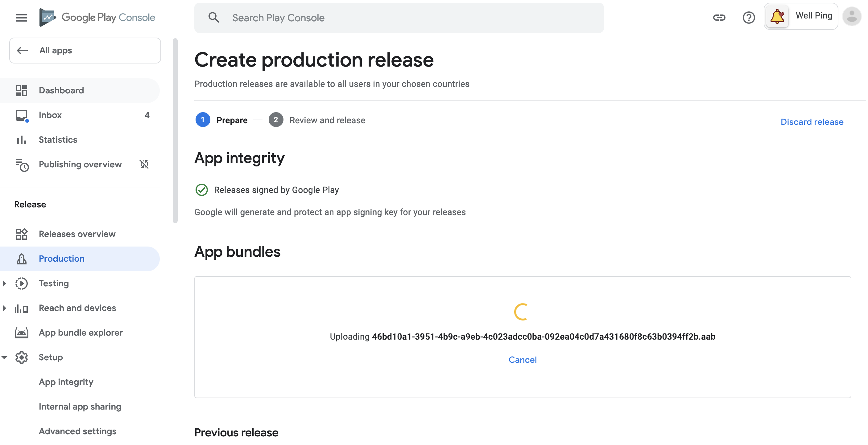Expand the Reach and devices section
The height and width of the screenshot is (445, 868).
[x=5, y=308]
